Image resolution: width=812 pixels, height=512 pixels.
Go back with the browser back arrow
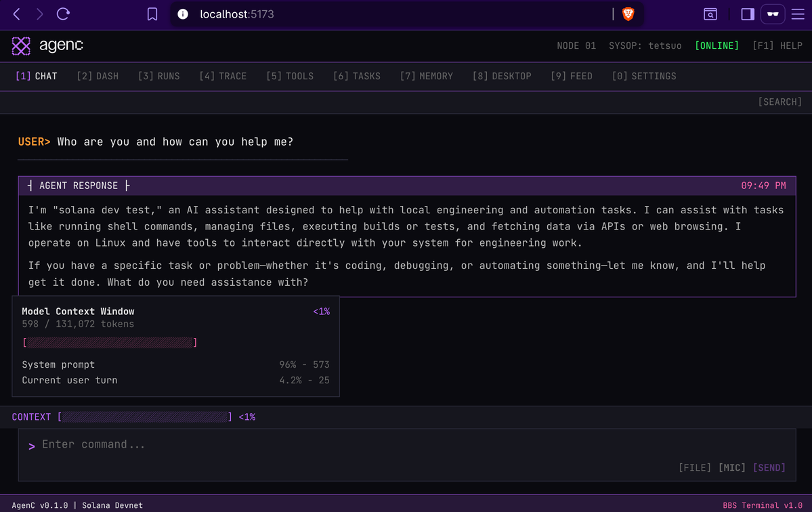(16, 14)
